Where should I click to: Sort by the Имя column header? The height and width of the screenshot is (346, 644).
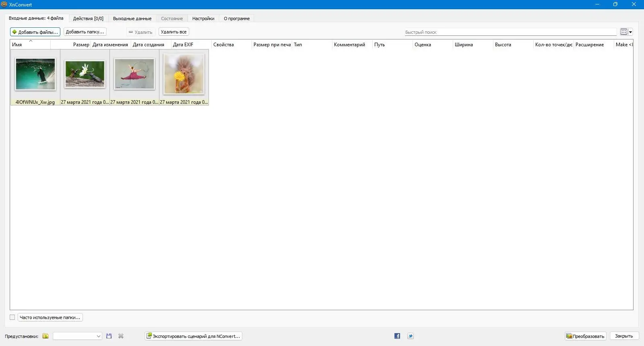[x=30, y=44]
